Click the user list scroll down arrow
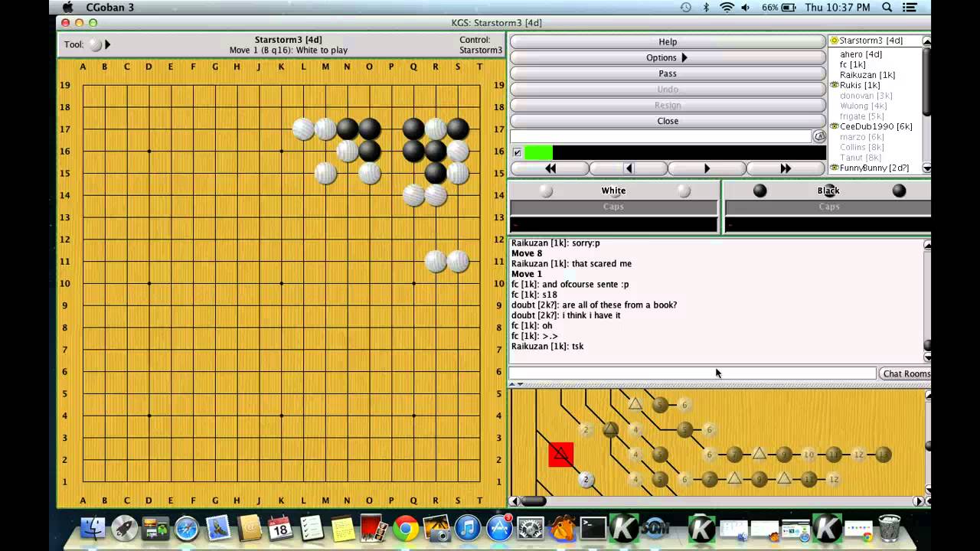Screen dimensions: 980x551 [926, 168]
